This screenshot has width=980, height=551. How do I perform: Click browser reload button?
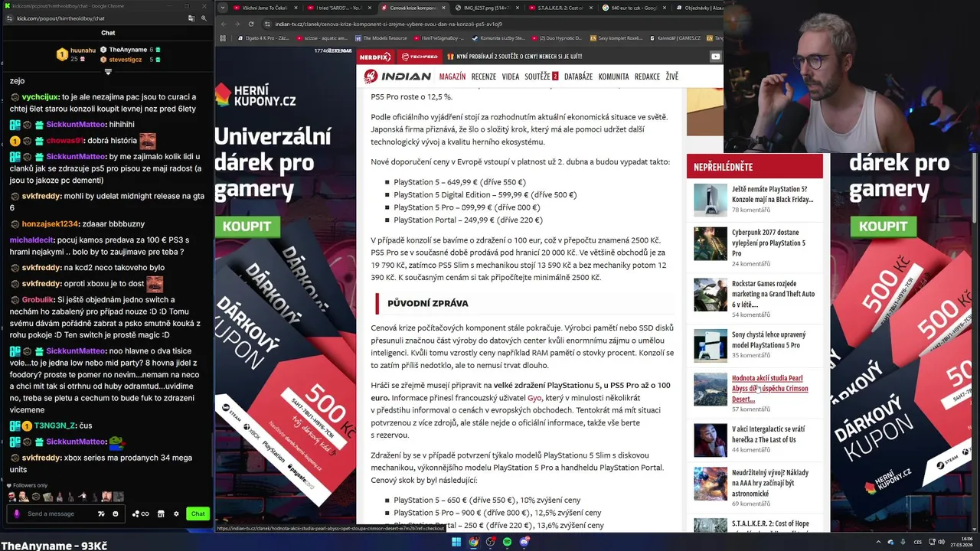point(250,24)
